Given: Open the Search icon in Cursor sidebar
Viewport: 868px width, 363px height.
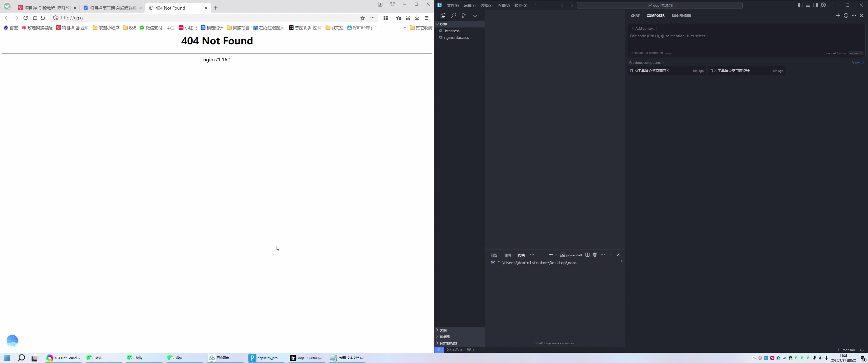Looking at the screenshot, I should [x=453, y=15].
